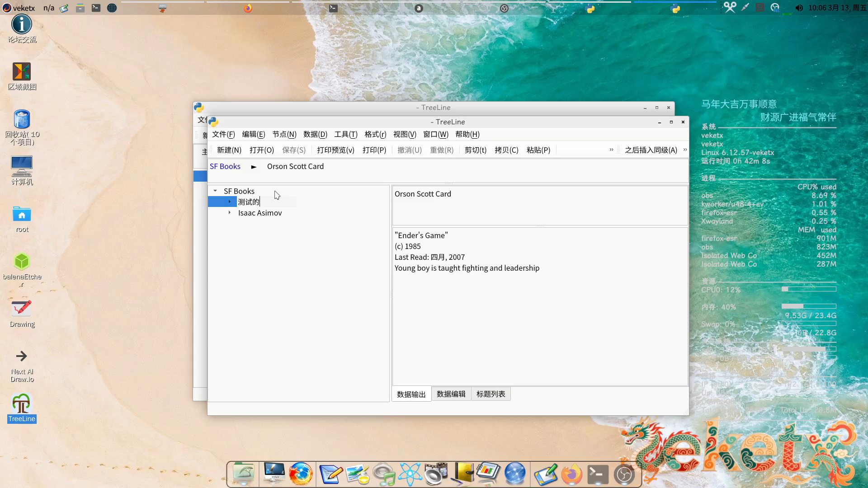The width and height of the screenshot is (868, 488).
Task: Open the 节点(N) menu
Action: pos(284,134)
